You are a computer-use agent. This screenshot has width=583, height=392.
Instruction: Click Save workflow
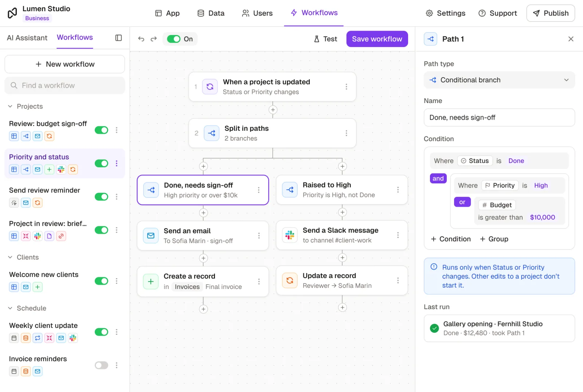tap(377, 39)
